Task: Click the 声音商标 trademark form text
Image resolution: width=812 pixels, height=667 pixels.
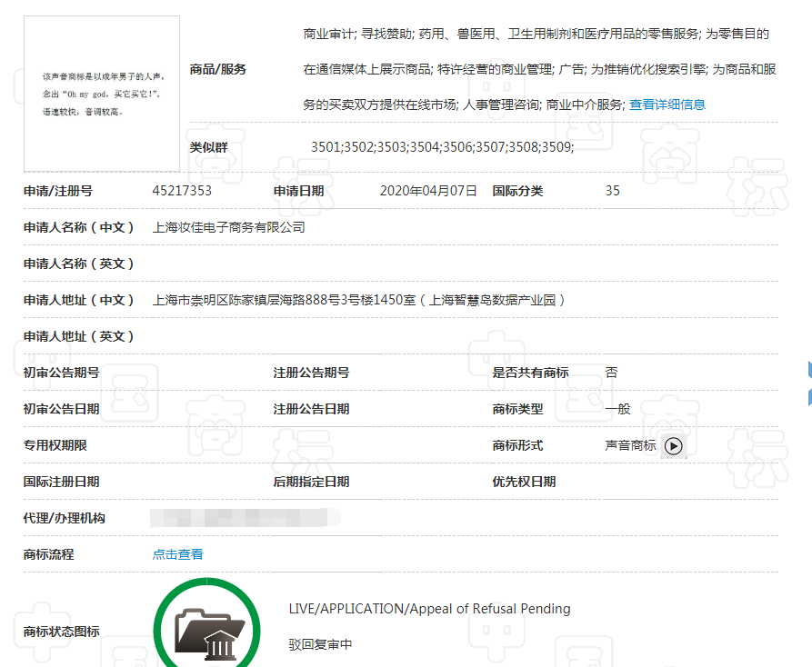Action: [x=630, y=445]
